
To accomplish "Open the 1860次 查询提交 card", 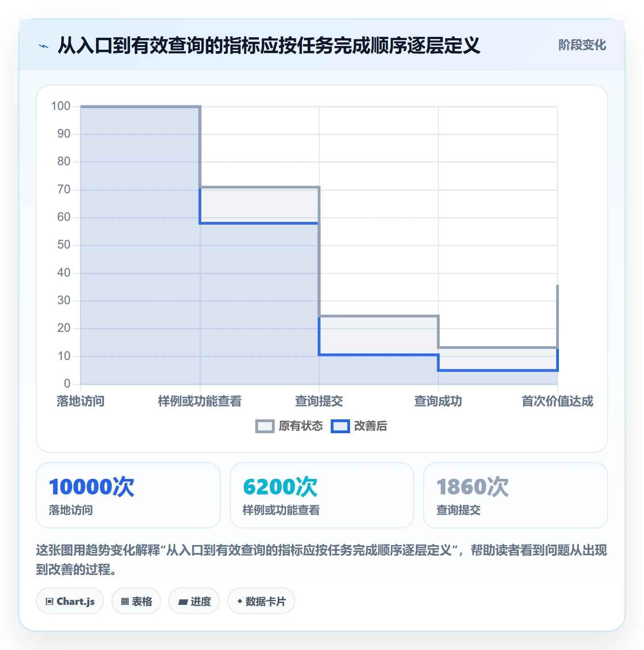I will [x=516, y=495].
